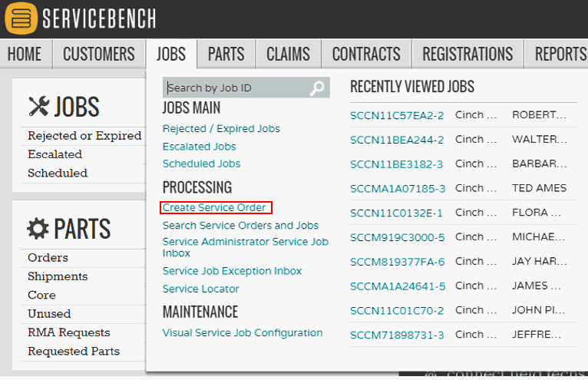Click the wrench Jobs panel icon
The image size is (588, 380).
[x=38, y=106]
